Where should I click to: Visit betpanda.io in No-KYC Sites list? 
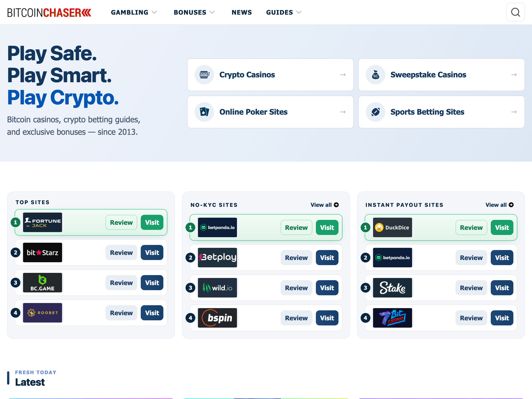tap(327, 227)
